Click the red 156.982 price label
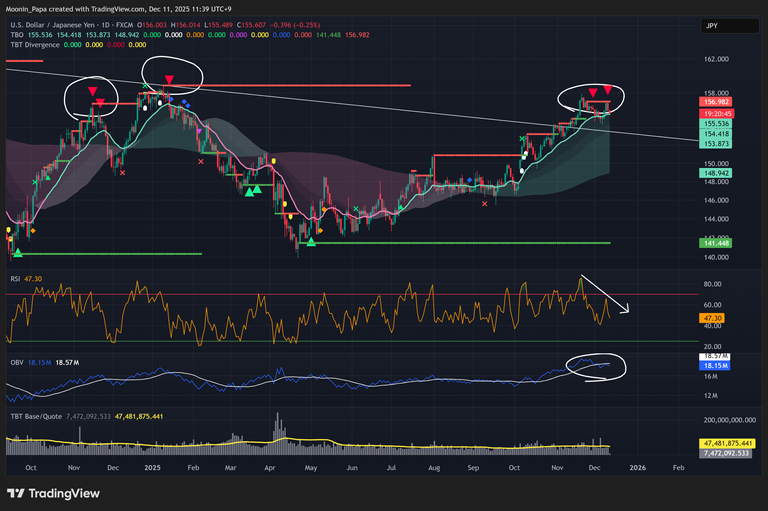This screenshot has width=768, height=511. (714, 101)
